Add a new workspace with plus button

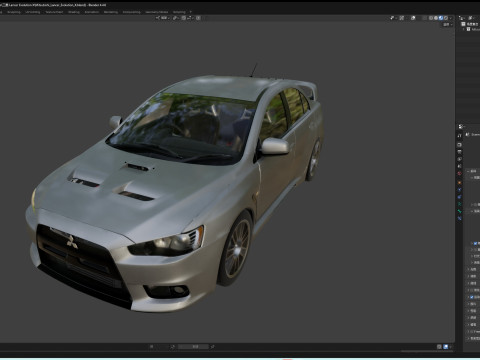pos(191,12)
